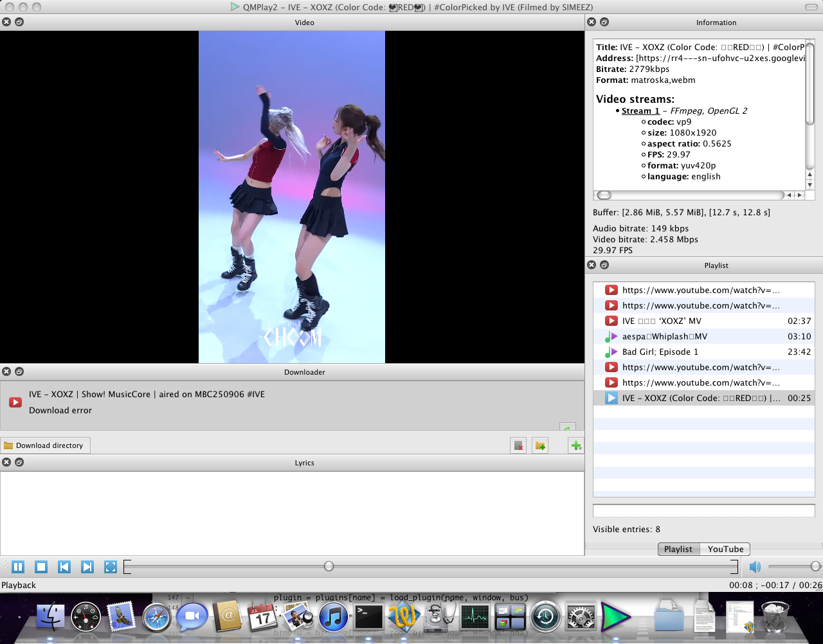Click the Downloader icon with red X
Screen dimensions: 823x644
click(x=518, y=445)
